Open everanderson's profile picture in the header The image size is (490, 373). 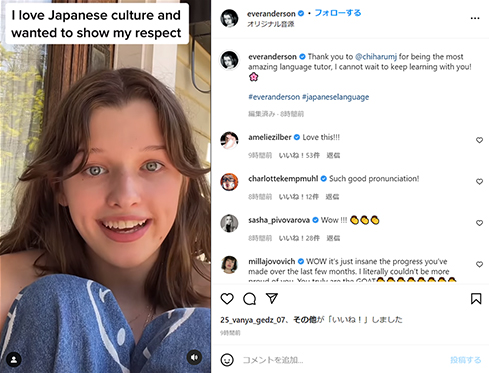pos(229,18)
